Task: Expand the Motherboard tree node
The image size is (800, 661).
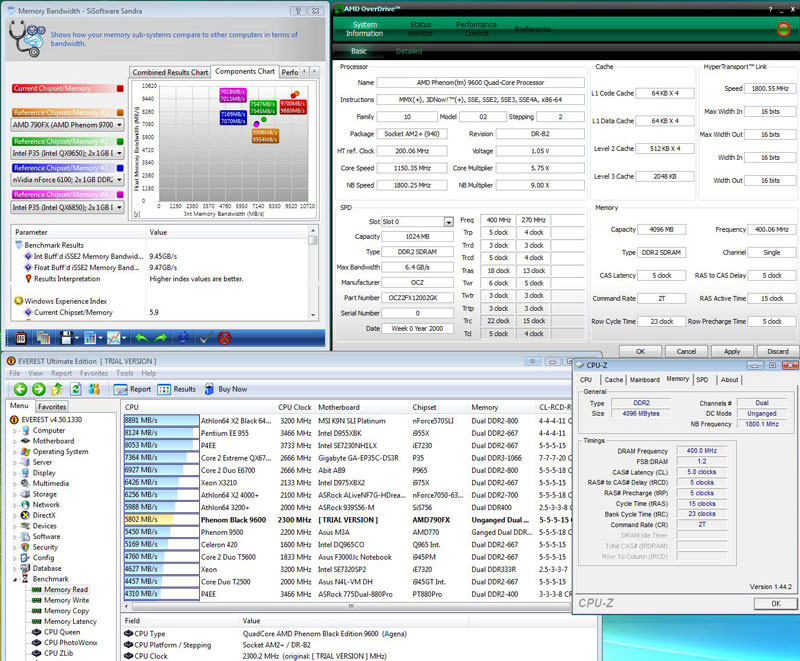Action: pos(15,441)
